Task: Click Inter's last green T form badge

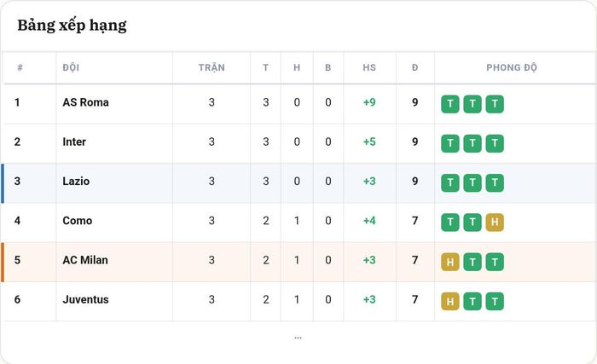Action: coord(495,143)
